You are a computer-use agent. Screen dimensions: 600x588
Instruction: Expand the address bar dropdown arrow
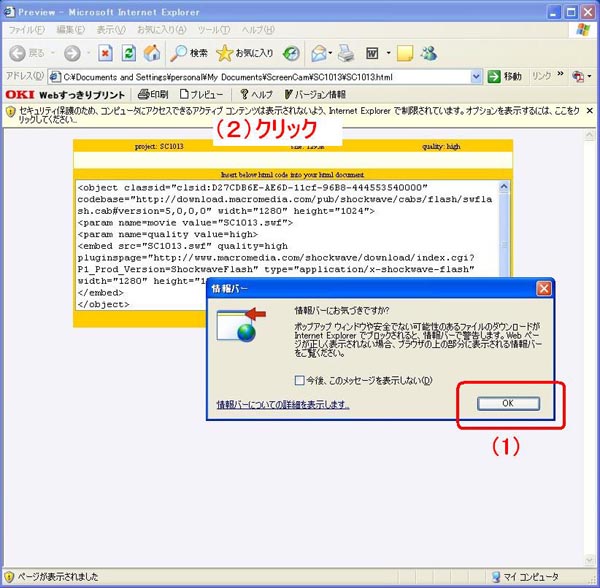[x=477, y=76]
